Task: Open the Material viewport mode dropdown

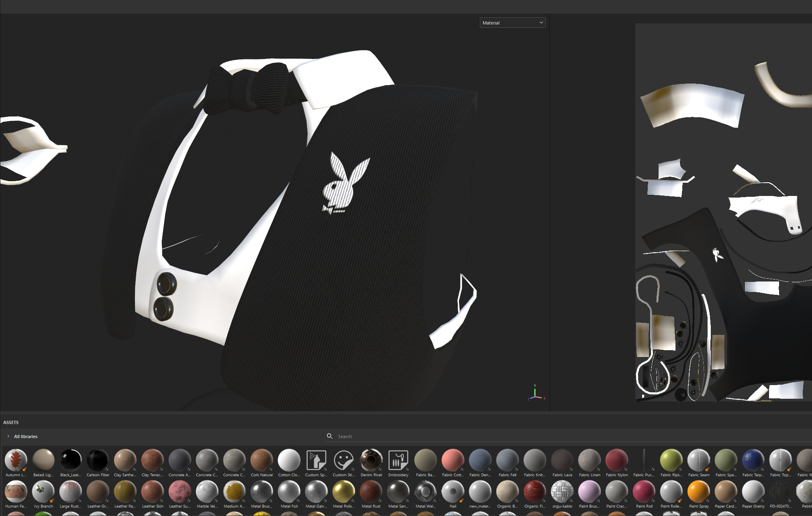Action: (x=512, y=23)
